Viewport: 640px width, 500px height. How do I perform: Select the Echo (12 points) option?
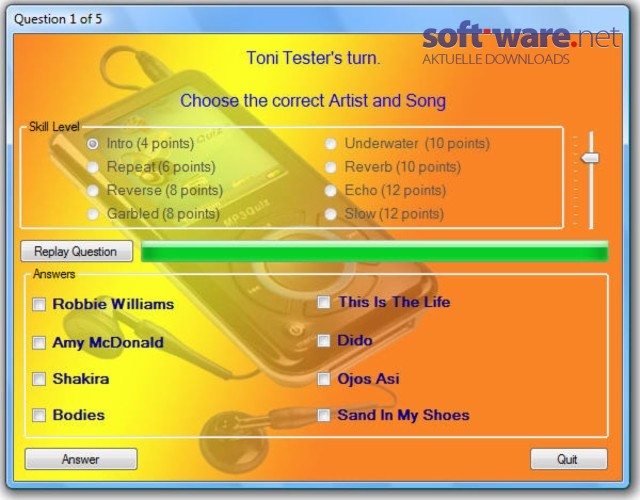(x=331, y=190)
